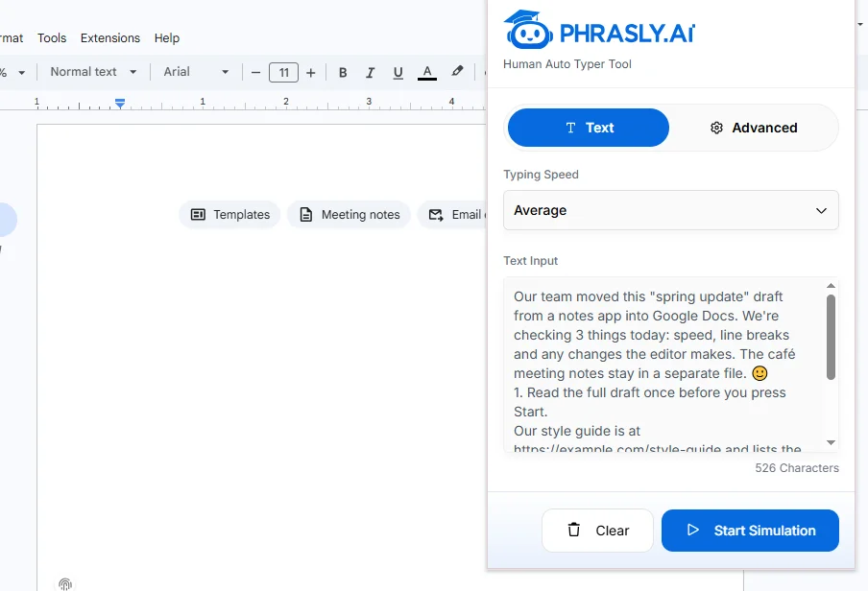Click the Text Input scrollbar thumb

point(831,337)
